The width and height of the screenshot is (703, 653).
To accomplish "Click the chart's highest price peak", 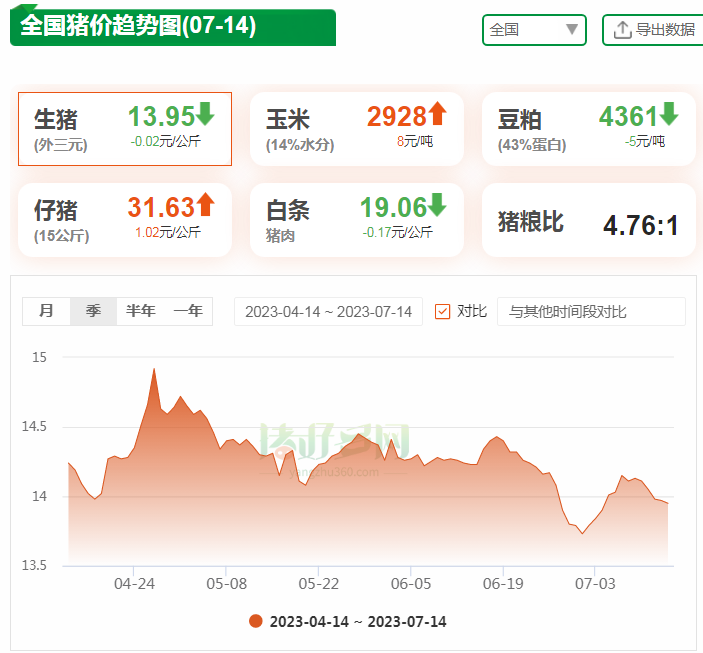I will 154,369.
